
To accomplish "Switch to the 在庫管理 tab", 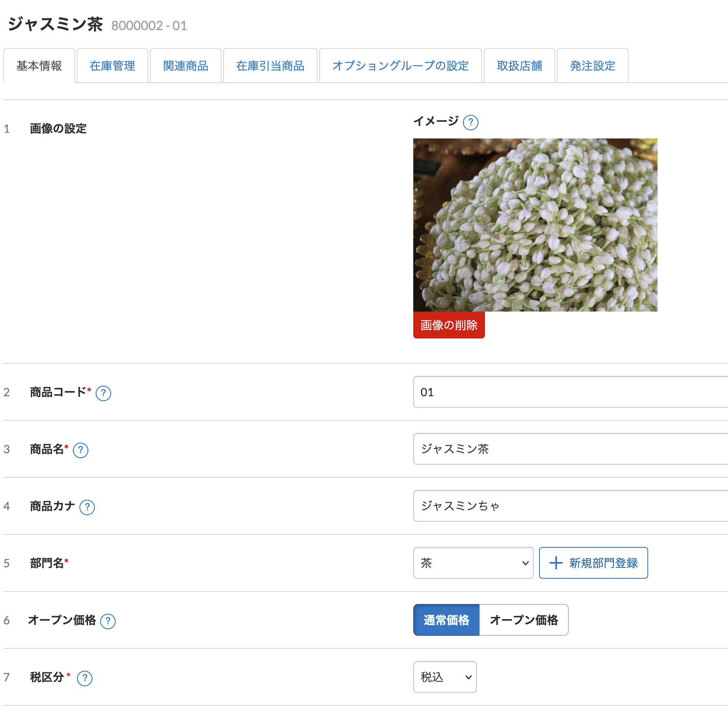I will tap(112, 66).
